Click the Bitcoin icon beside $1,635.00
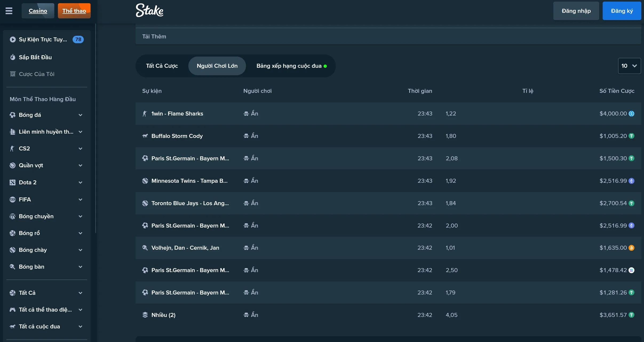The width and height of the screenshot is (644, 342). click(631, 248)
